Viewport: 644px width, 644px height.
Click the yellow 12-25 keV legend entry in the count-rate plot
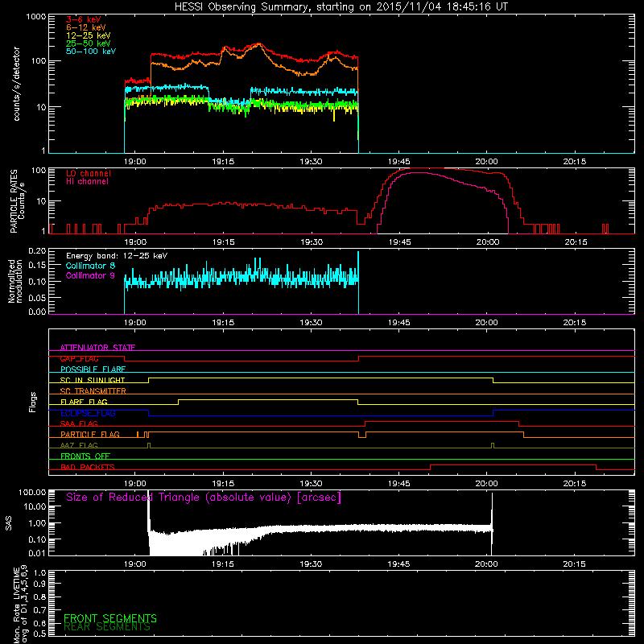89,35
